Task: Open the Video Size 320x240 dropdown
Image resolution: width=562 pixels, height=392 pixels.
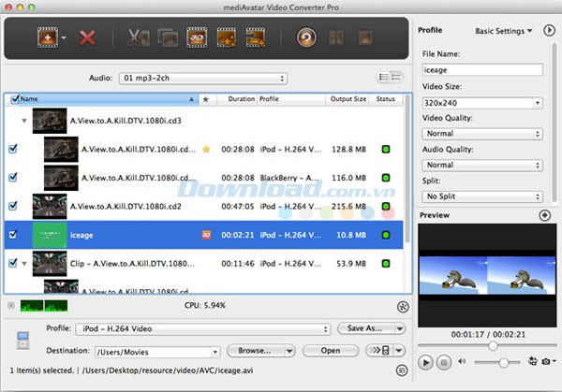Action: (482, 103)
